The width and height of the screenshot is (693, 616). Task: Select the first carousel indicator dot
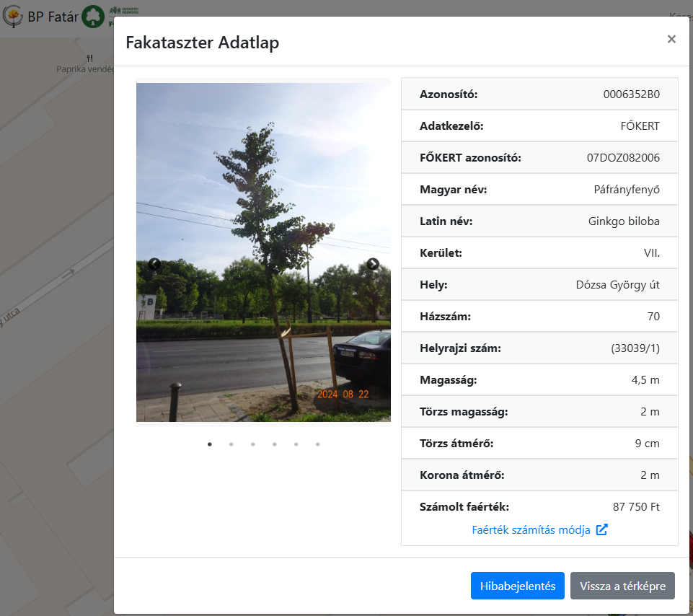point(210,444)
